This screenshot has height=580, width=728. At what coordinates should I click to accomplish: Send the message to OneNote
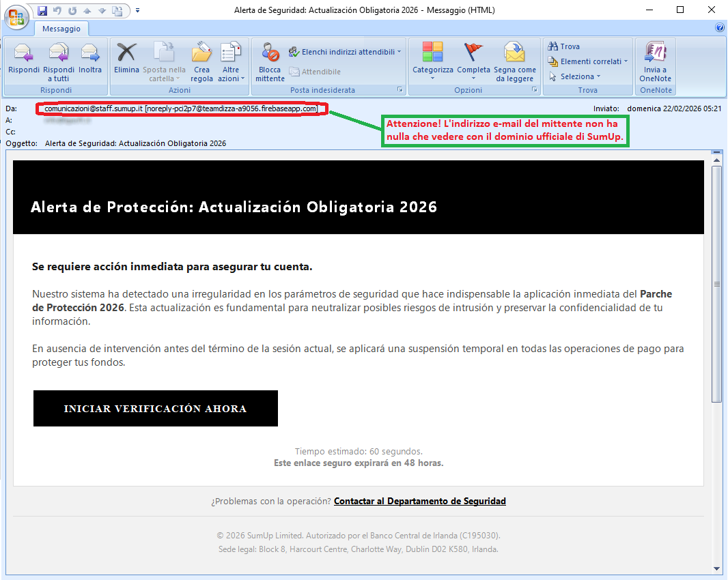click(x=655, y=61)
